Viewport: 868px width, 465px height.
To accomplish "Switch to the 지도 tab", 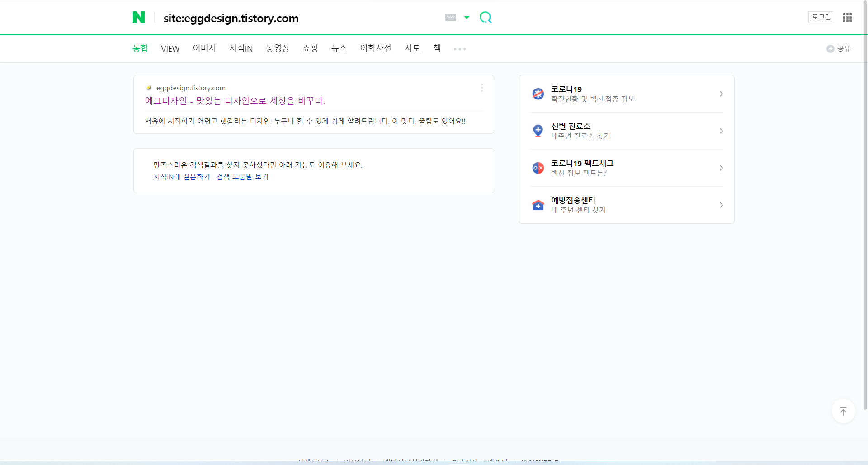I will pos(412,48).
